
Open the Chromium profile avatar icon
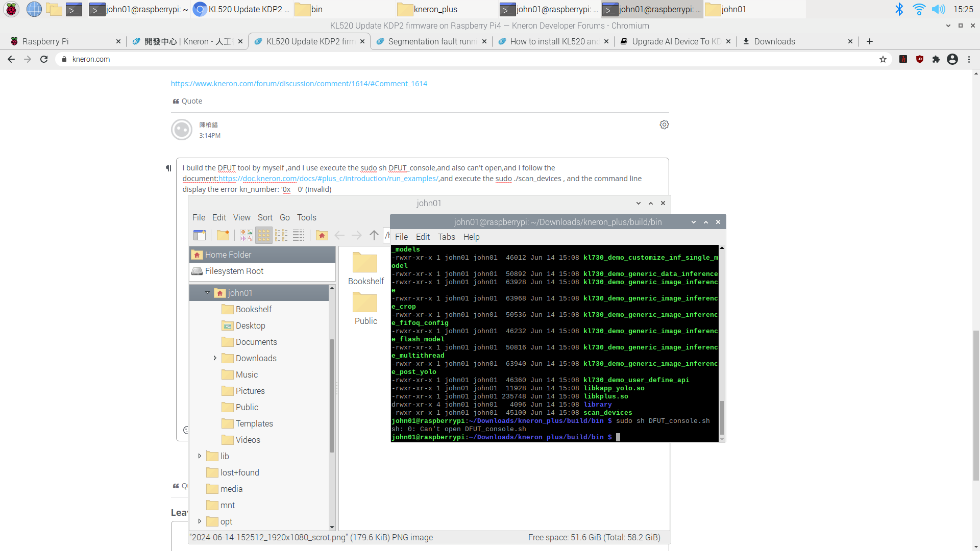(x=952, y=59)
